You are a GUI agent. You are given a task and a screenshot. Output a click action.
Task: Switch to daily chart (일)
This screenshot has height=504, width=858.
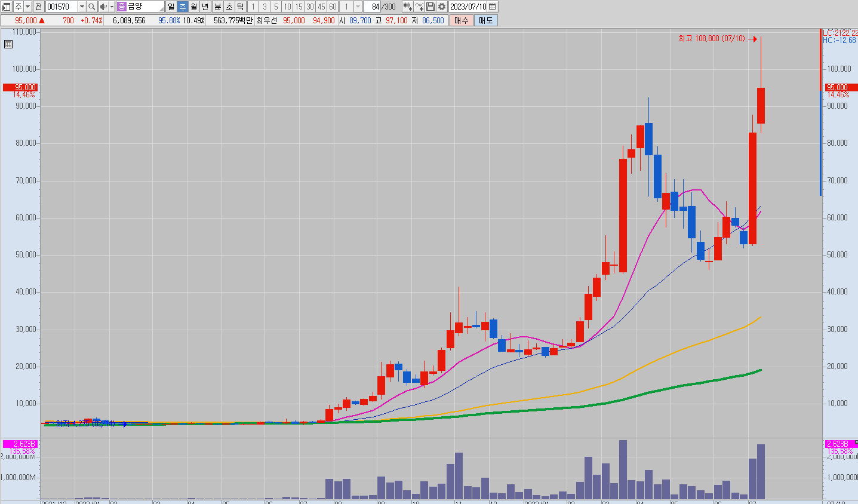pos(171,7)
